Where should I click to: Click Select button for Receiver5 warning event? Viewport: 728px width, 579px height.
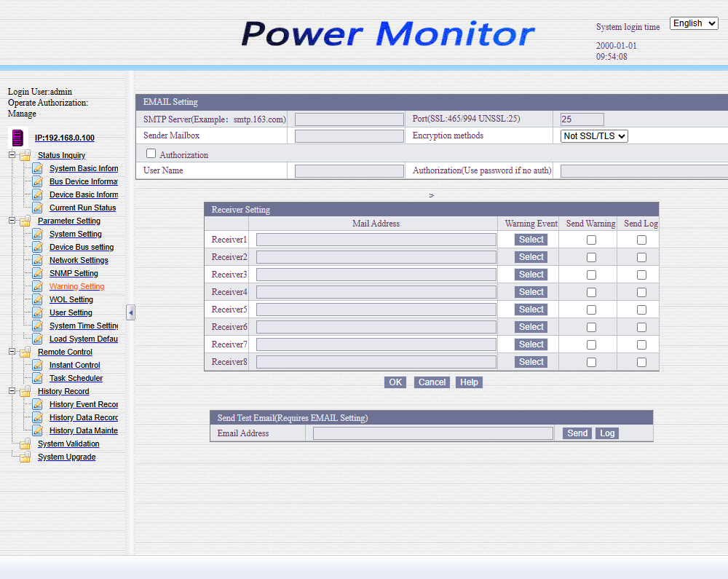tap(531, 310)
